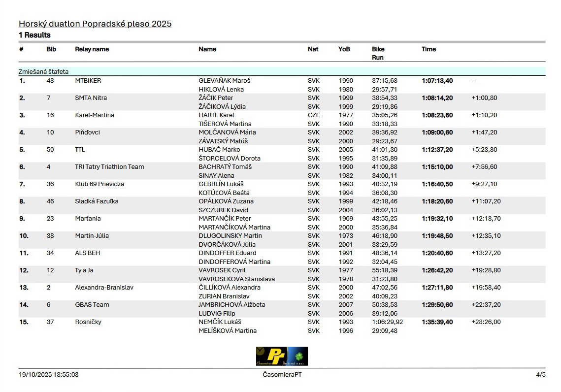561x392 pixels.
Task: Click the "Nat" column header
Action: click(313, 49)
